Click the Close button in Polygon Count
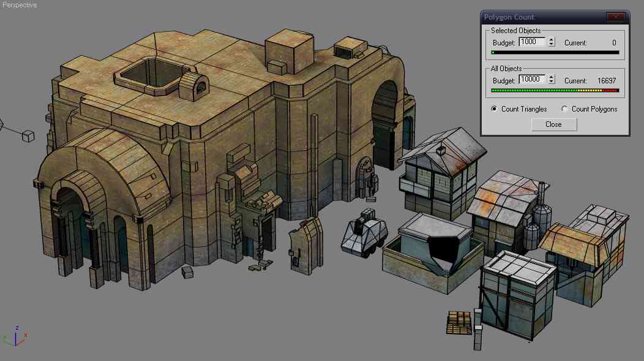This screenshot has height=361, width=644. [554, 124]
